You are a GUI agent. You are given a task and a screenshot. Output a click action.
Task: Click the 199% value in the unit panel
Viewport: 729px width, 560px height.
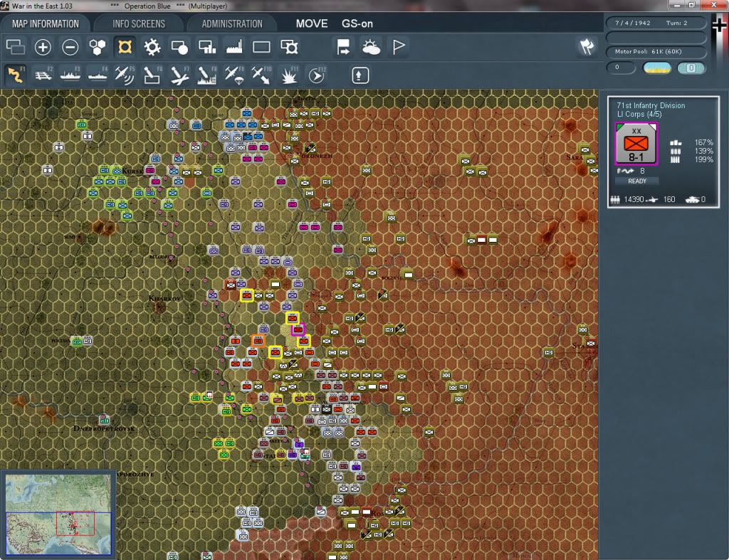703,159
